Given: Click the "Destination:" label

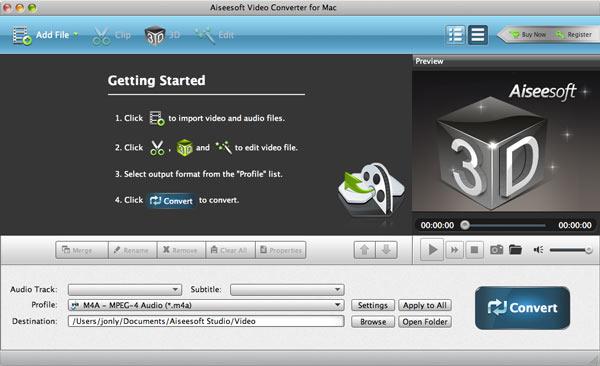Looking at the screenshot, I should [34, 321].
